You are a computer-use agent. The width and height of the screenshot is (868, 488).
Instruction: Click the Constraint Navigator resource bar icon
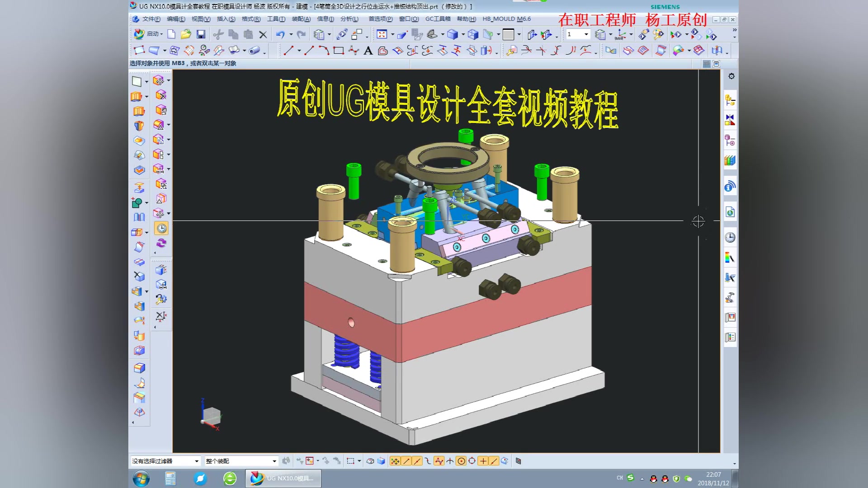coord(730,120)
